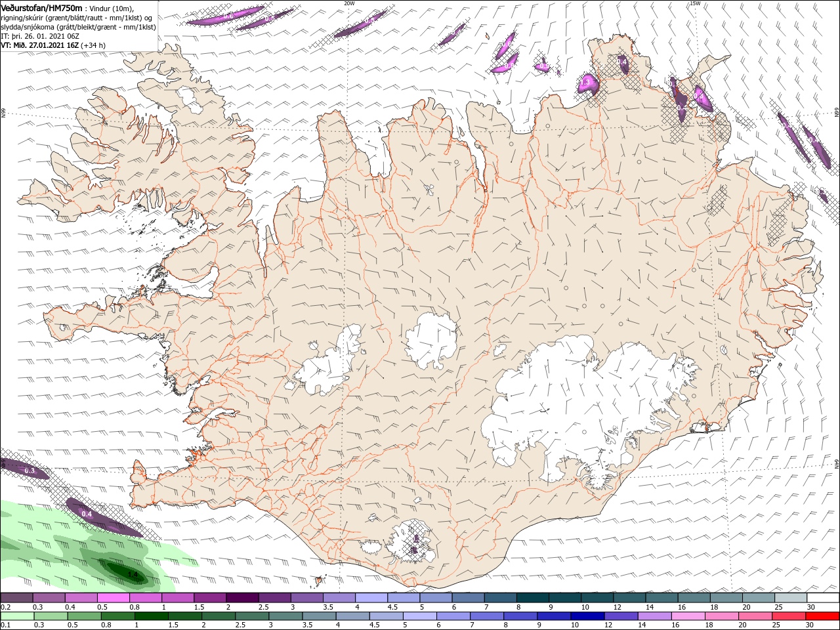Select the '0.2' label under the snow legend
This screenshot has width=840, height=630.
pos(5,607)
